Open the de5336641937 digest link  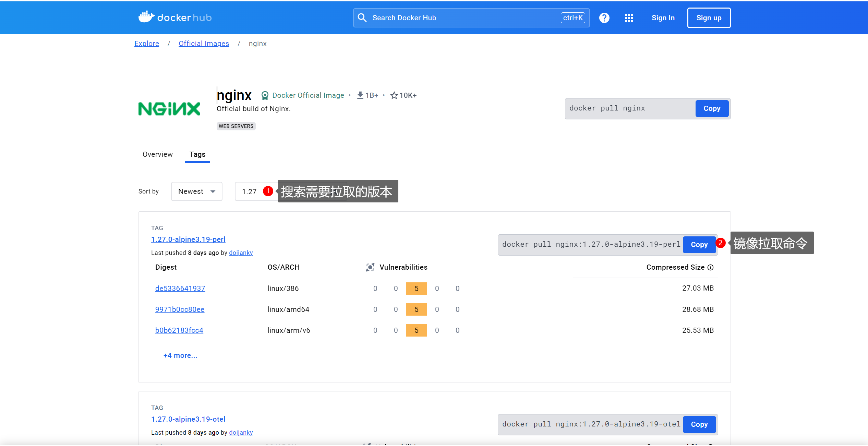(180, 289)
